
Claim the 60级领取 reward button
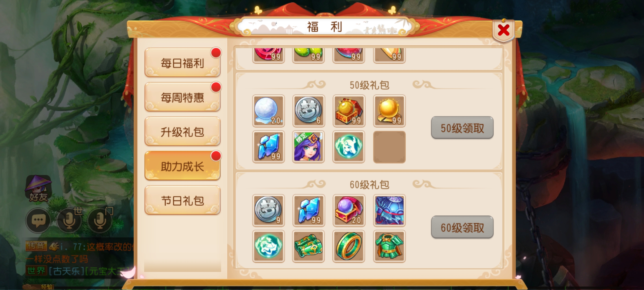(x=462, y=227)
